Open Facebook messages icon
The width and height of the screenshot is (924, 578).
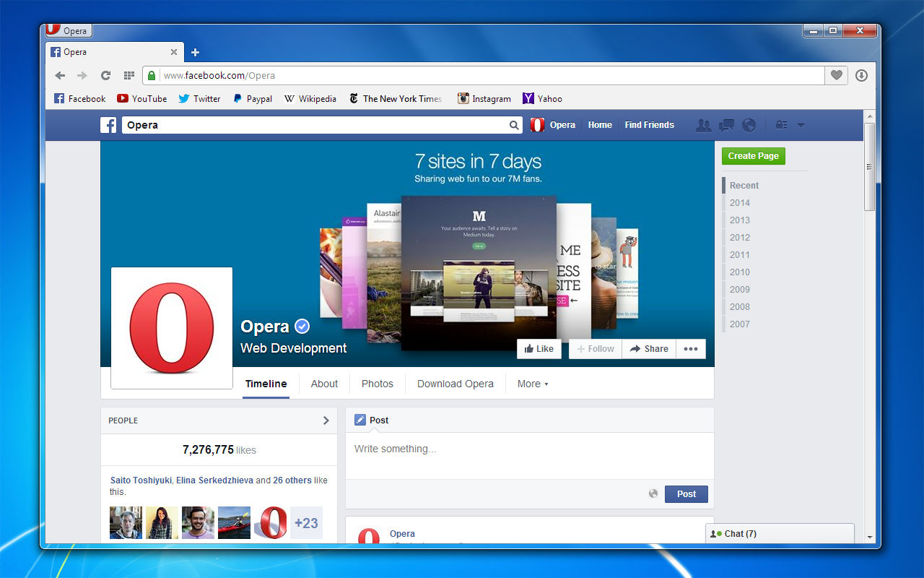726,125
